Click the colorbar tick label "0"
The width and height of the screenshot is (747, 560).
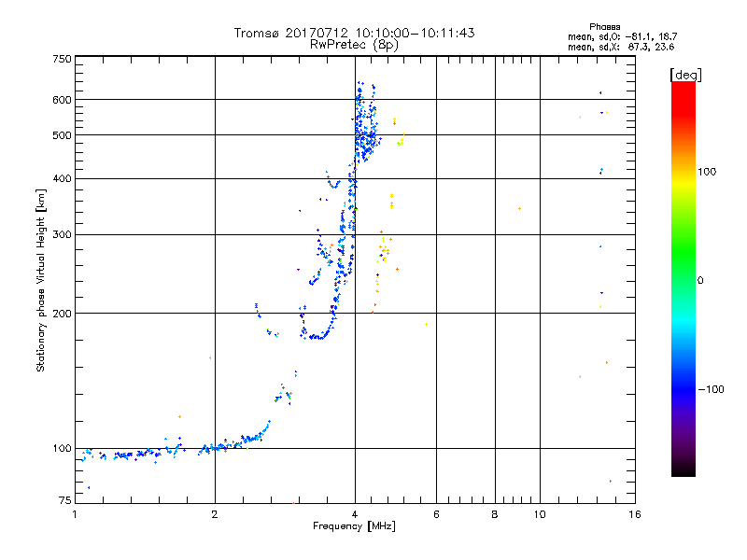coord(700,281)
